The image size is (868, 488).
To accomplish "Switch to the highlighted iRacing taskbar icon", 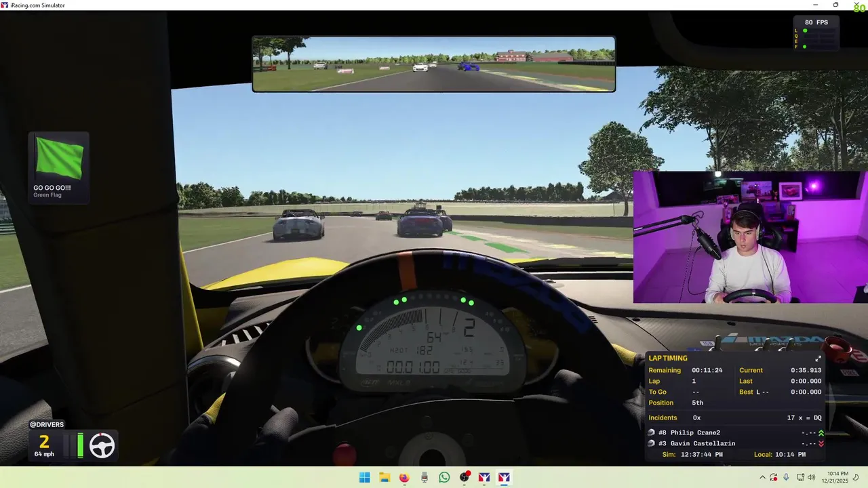I will point(504,477).
